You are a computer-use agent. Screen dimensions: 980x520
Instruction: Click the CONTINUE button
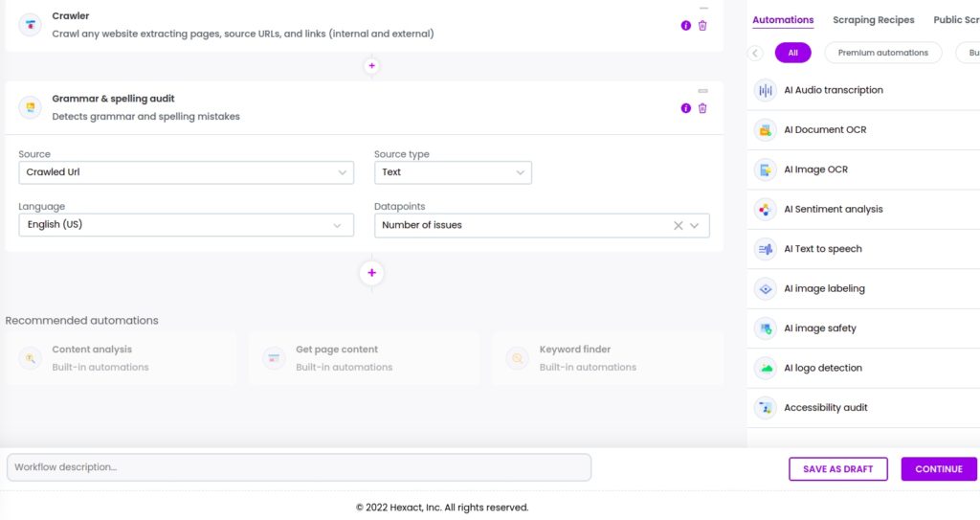(939, 468)
